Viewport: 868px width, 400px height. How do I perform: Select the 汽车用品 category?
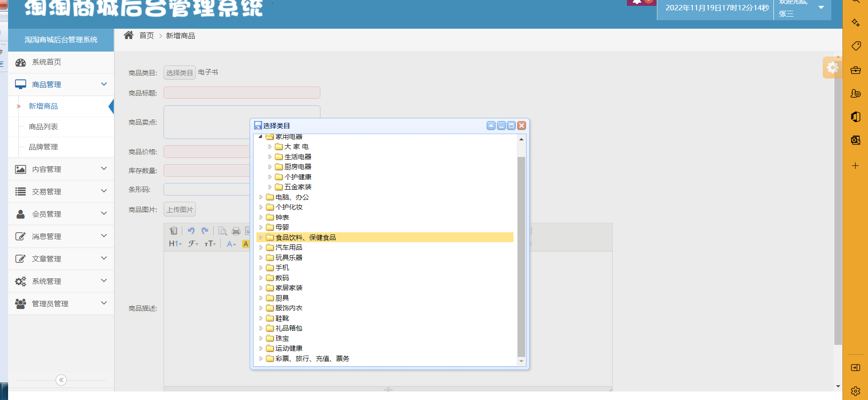pyautogui.click(x=289, y=248)
